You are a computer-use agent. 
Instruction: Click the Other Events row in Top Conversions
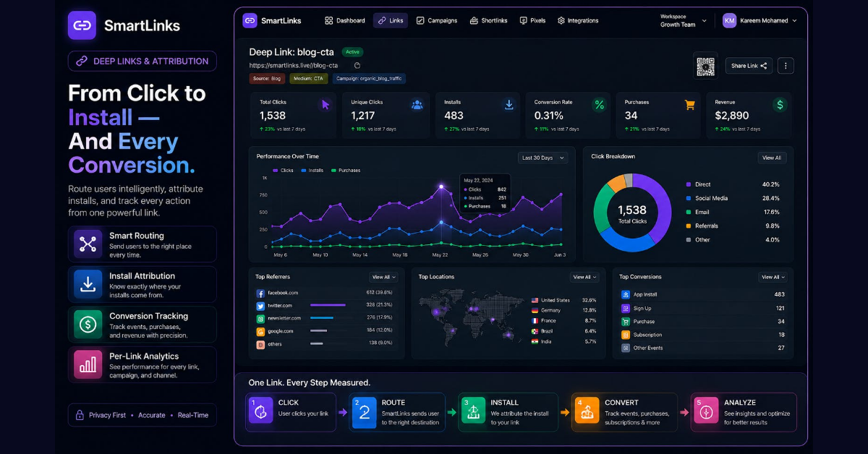(703, 348)
